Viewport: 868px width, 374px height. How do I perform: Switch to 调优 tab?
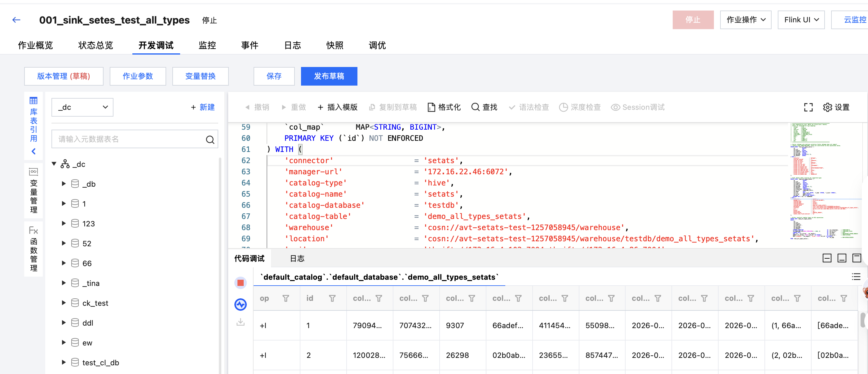tap(377, 45)
